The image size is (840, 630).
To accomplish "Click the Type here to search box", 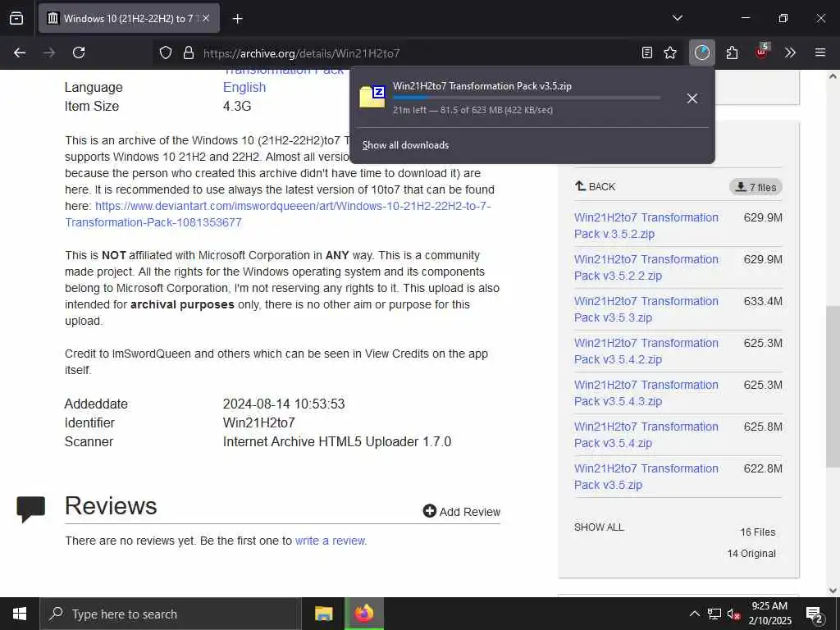I will [x=171, y=614].
